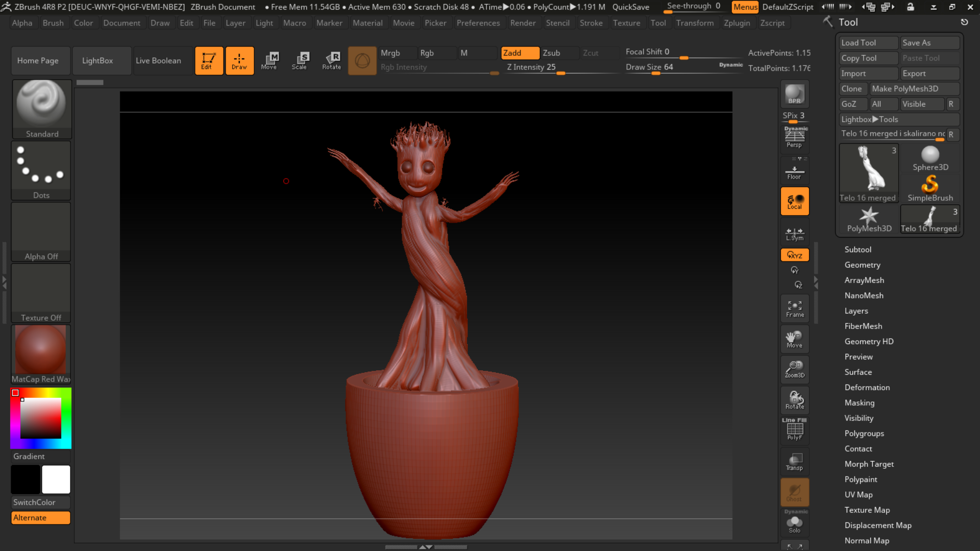The image size is (980, 551).
Task: Adjust the Draw Size slider
Action: coord(683,67)
